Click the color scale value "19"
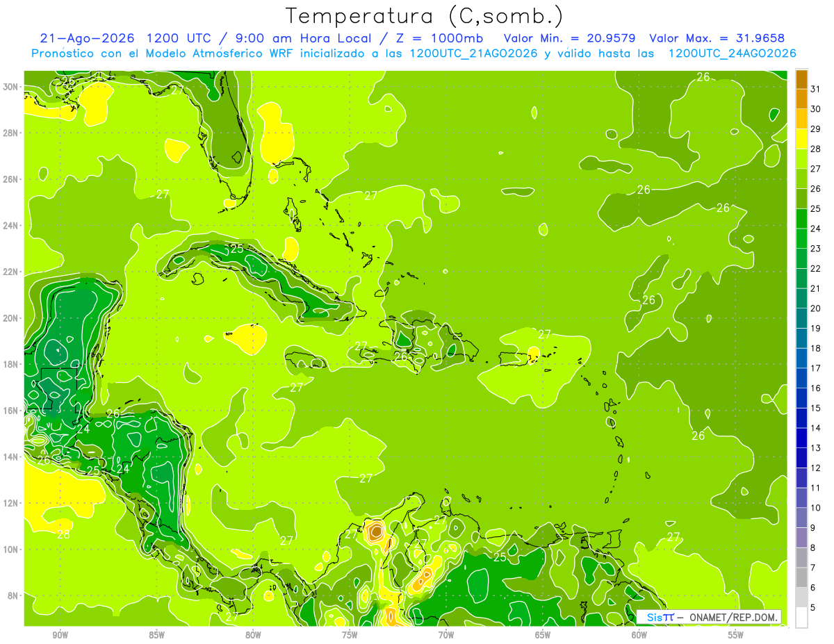Screen dimensions: 834x644 coord(816,329)
